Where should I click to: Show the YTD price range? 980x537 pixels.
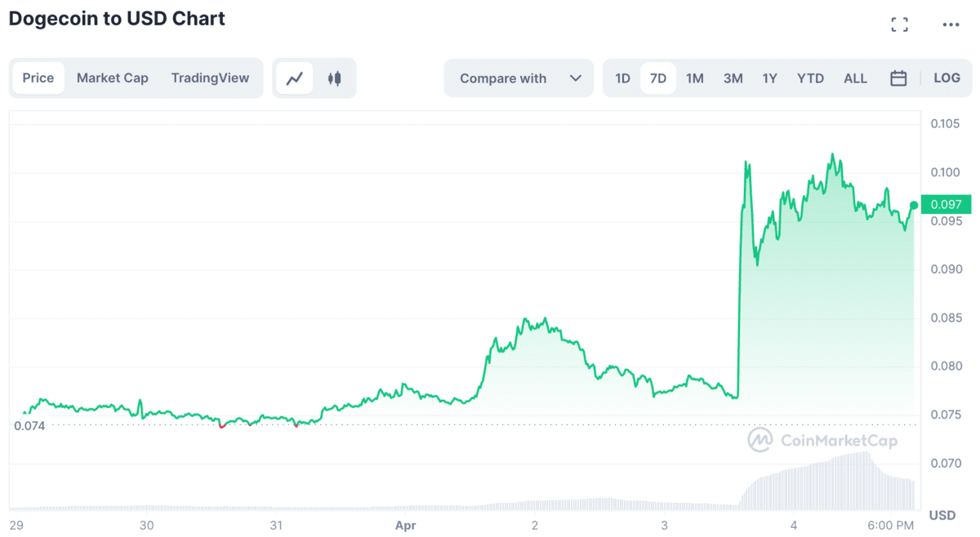tap(810, 78)
